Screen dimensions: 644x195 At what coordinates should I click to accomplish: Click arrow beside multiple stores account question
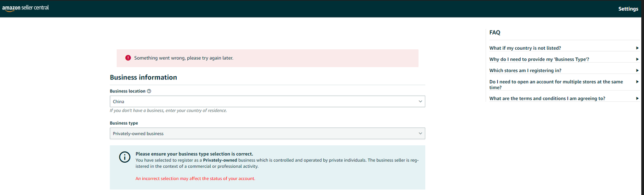click(x=637, y=82)
